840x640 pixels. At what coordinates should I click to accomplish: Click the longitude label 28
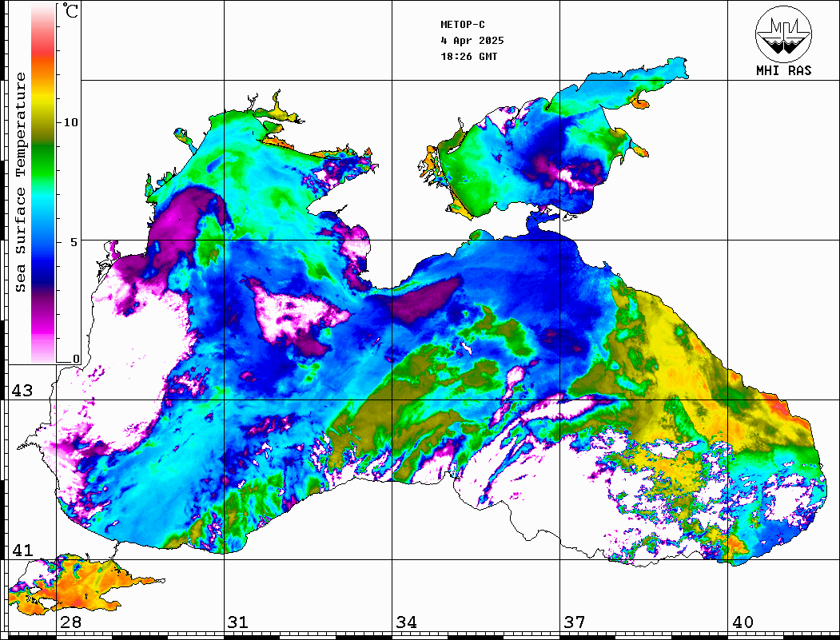(x=70, y=622)
